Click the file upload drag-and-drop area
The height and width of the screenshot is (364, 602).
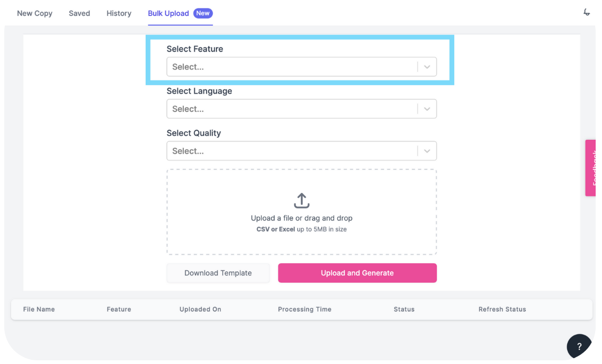tap(302, 212)
